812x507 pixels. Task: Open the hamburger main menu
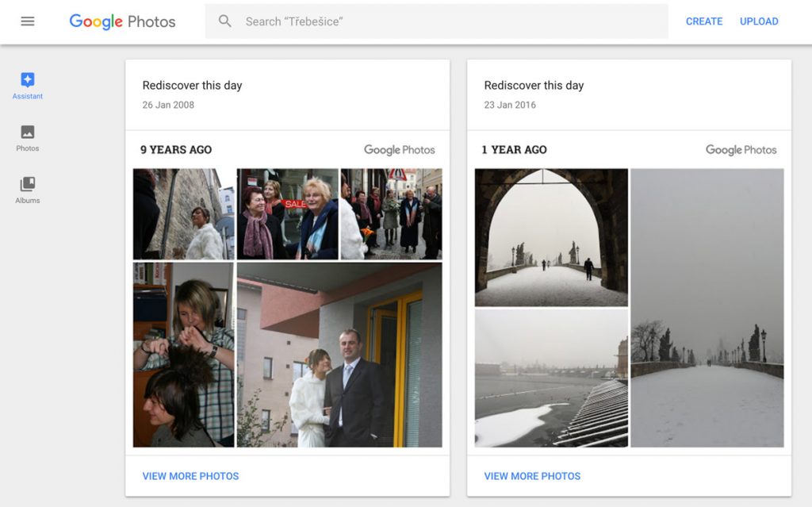(x=28, y=21)
